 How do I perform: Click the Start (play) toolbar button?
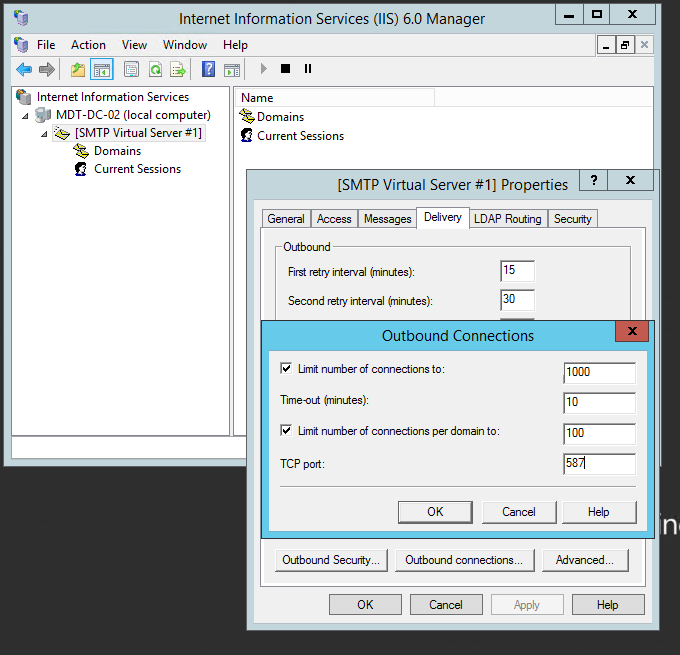coord(263,69)
